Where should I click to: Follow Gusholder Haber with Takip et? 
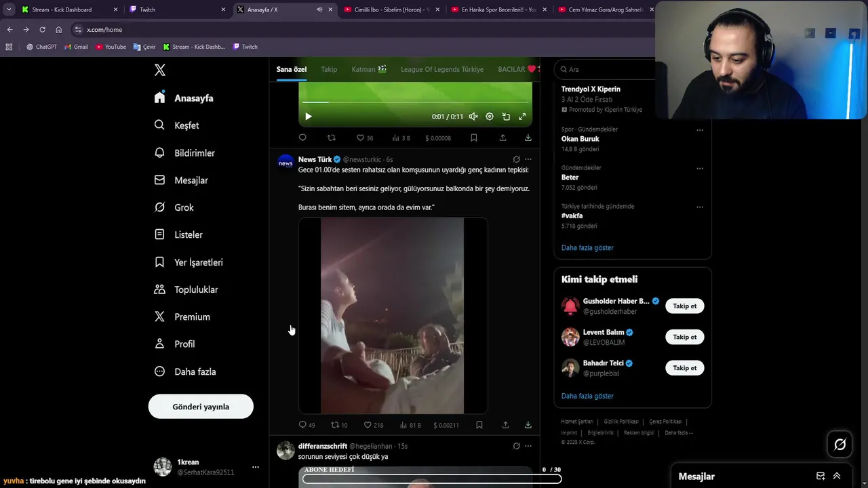pyautogui.click(x=685, y=306)
